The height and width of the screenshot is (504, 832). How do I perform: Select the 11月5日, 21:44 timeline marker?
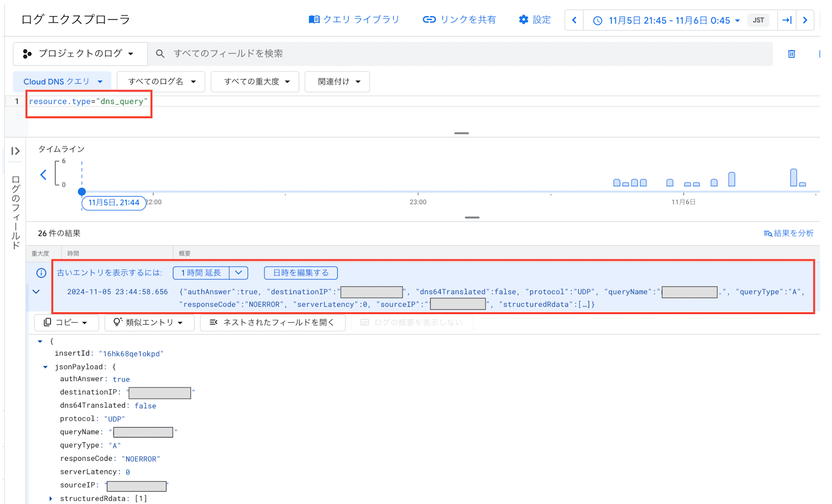click(114, 203)
